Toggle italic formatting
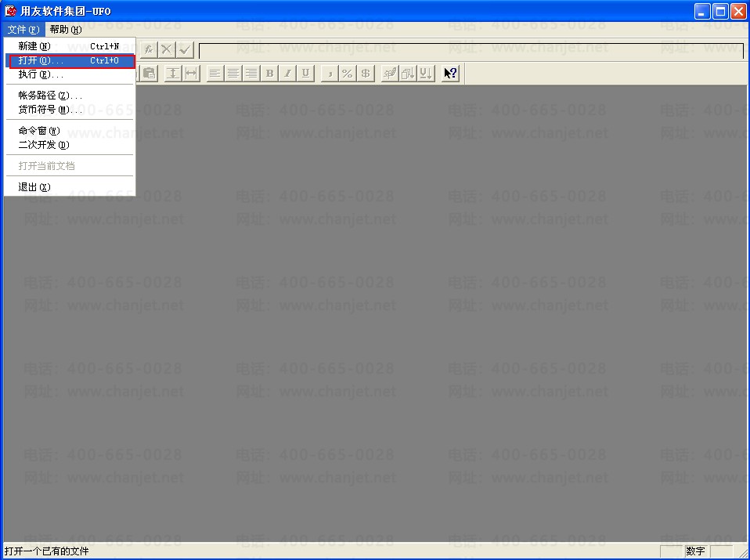 pyautogui.click(x=287, y=74)
